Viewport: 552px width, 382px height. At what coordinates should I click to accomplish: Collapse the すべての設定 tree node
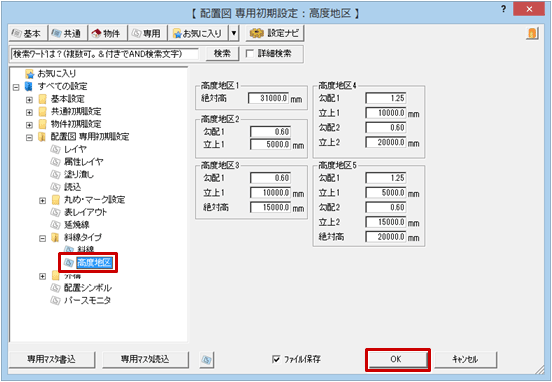coord(16,87)
